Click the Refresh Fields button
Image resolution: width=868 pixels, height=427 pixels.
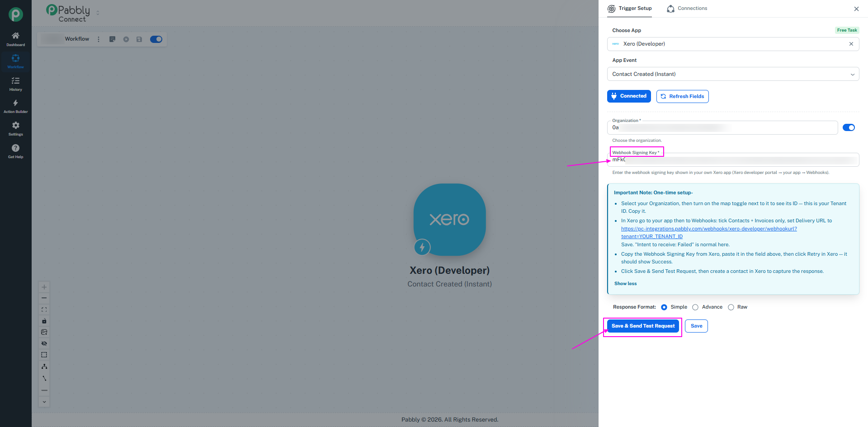[x=682, y=96]
